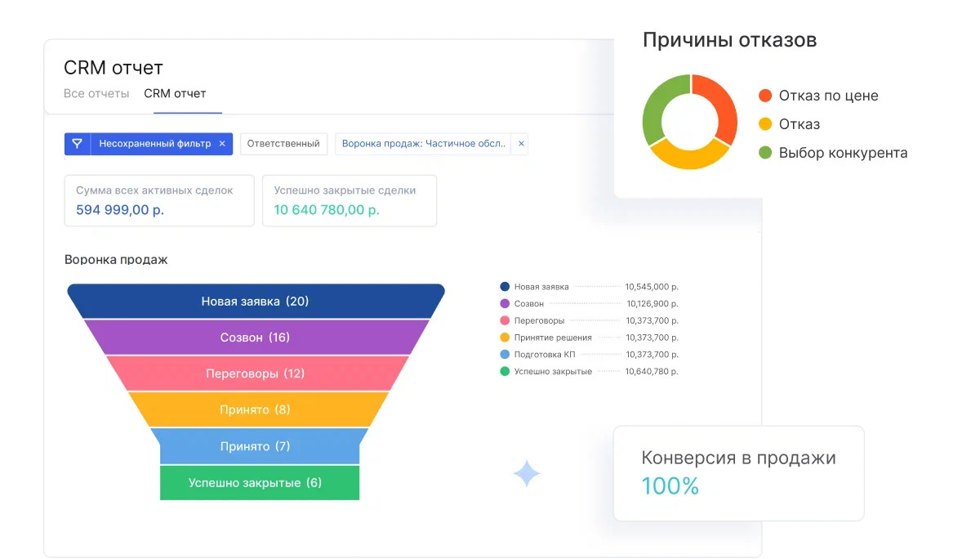Open the Воронка продаж: Частичное обсл.. filter
This screenshot has width=980, height=559.
click(423, 144)
